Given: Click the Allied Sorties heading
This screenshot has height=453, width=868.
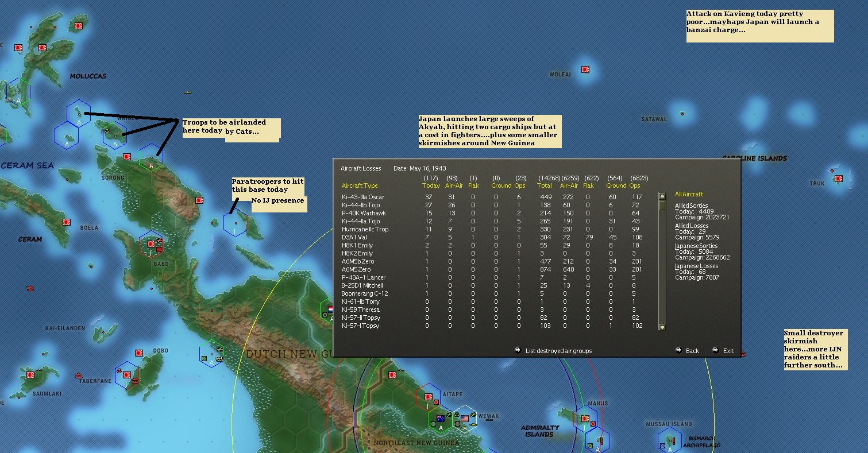Looking at the screenshot, I should tap(692, 206).
